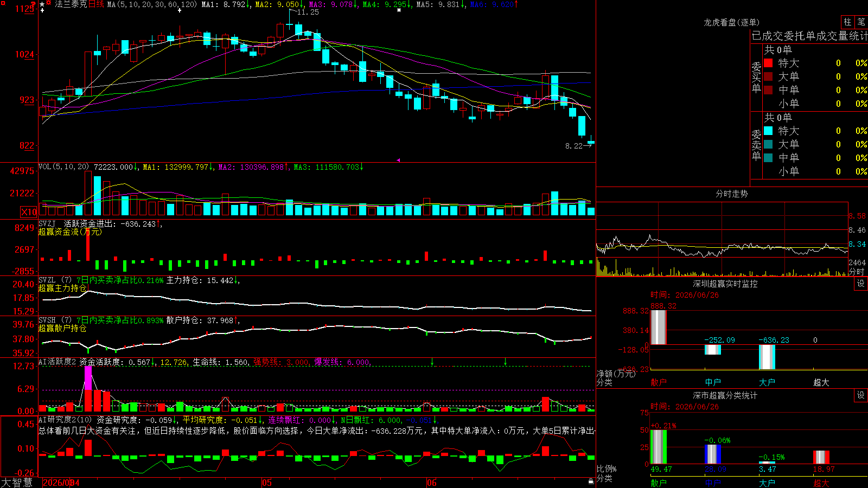Click the green 散户 49.47 bar in 分类统计
This screenshot has height=488, width=868.
click(659, 447)
